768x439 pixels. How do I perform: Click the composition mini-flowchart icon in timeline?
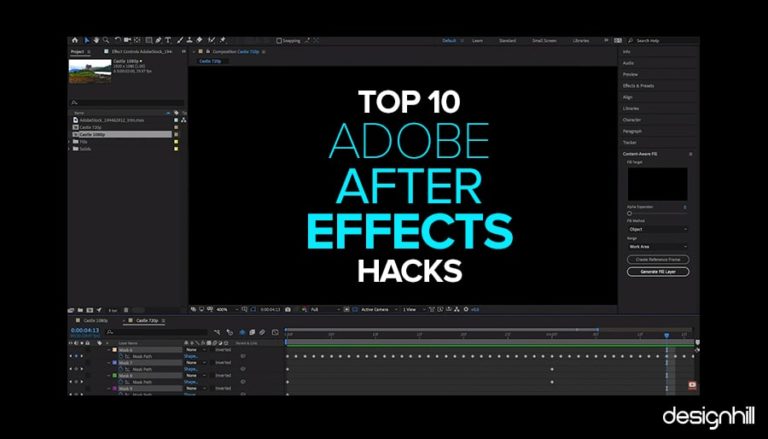pos(217,332)
